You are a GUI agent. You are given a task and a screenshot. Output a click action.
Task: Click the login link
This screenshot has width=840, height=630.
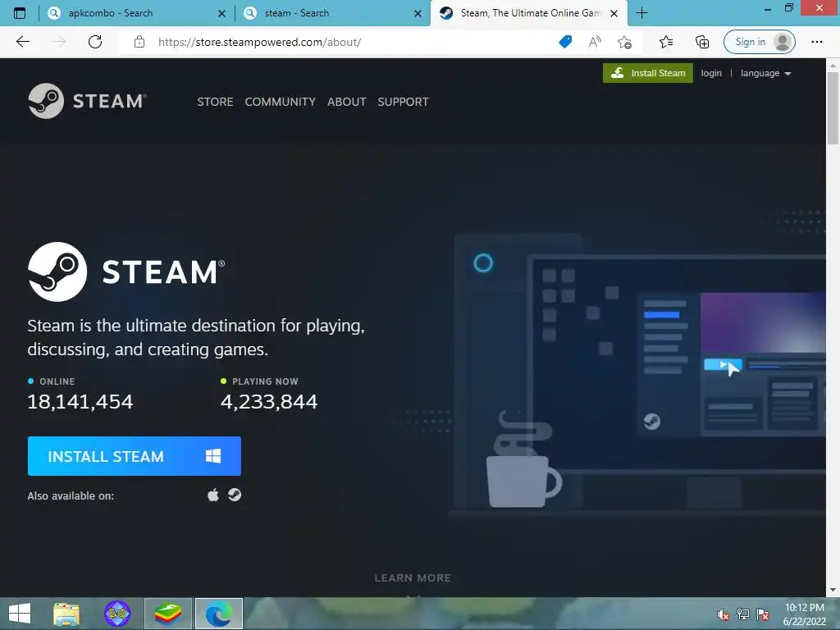pyautogui.click(x=711, y=73)
